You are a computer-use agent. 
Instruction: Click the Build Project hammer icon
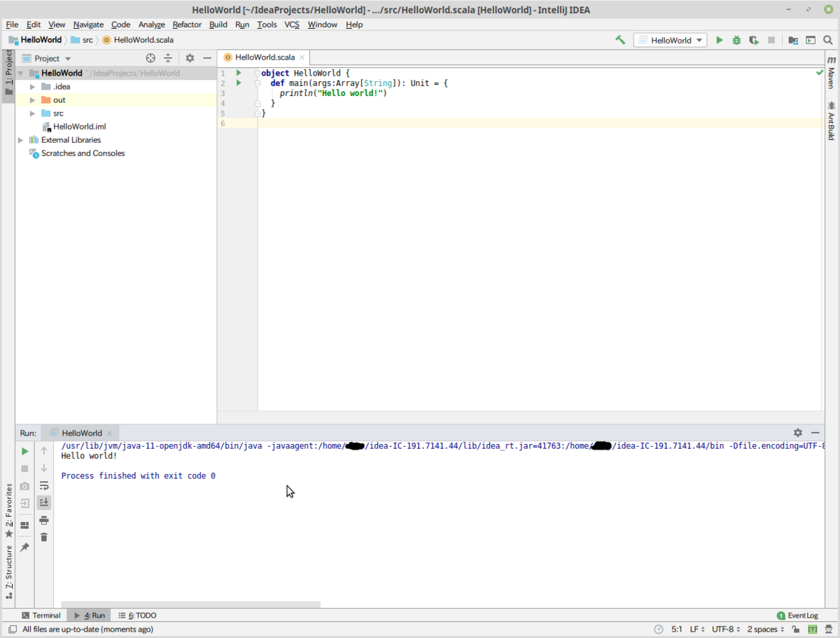click(x=620, y=40)
